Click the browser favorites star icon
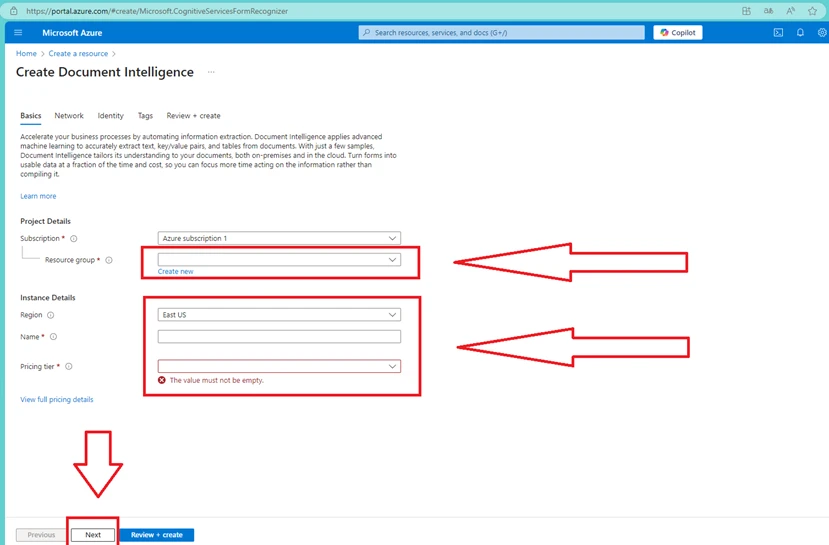 [813, 11]
